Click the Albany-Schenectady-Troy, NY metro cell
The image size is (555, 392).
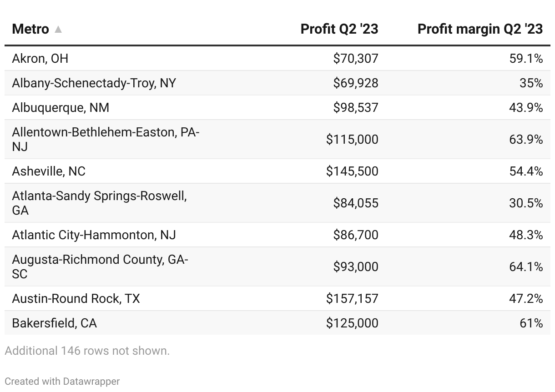(x=94, y=83)
